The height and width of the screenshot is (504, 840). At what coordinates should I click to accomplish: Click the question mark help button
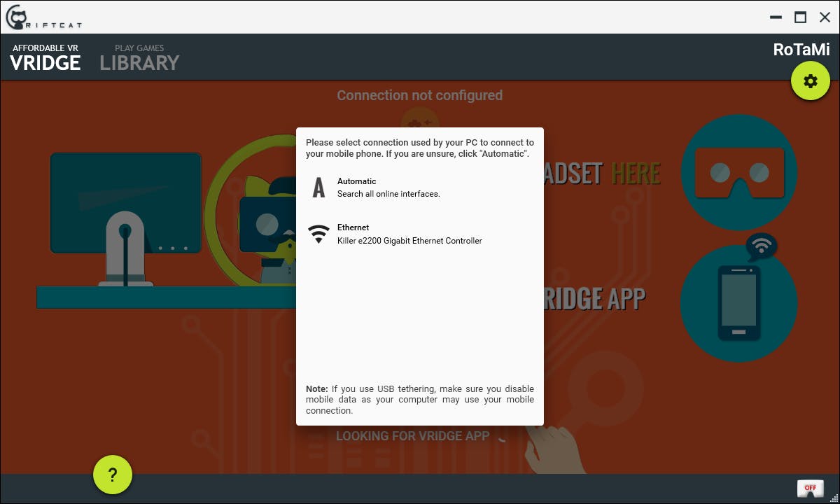coord(113,475)
